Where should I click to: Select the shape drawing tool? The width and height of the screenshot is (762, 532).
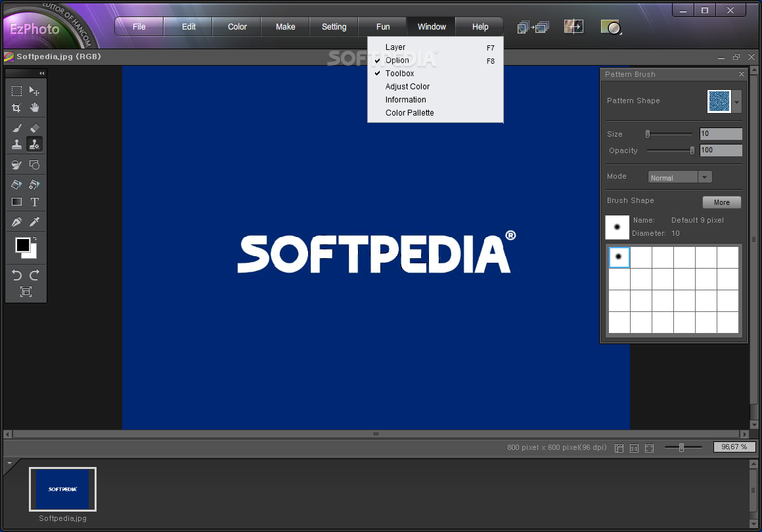click(34, 165)
